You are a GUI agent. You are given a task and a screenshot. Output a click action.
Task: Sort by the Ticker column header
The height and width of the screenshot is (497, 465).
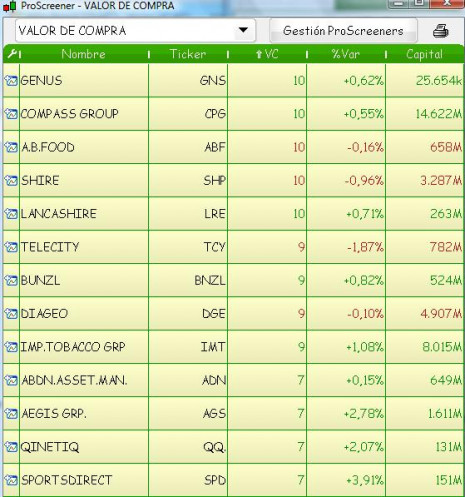(x=188, y=54)
